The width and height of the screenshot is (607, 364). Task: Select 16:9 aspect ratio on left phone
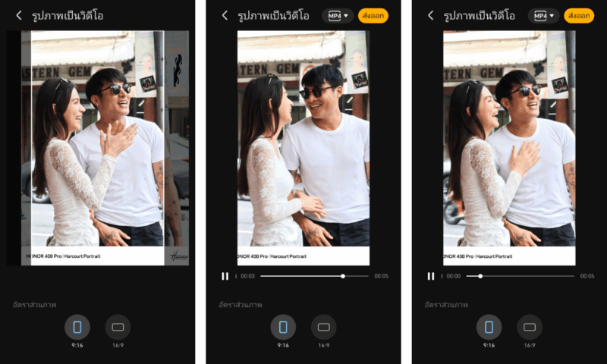(x=118, y=327)
